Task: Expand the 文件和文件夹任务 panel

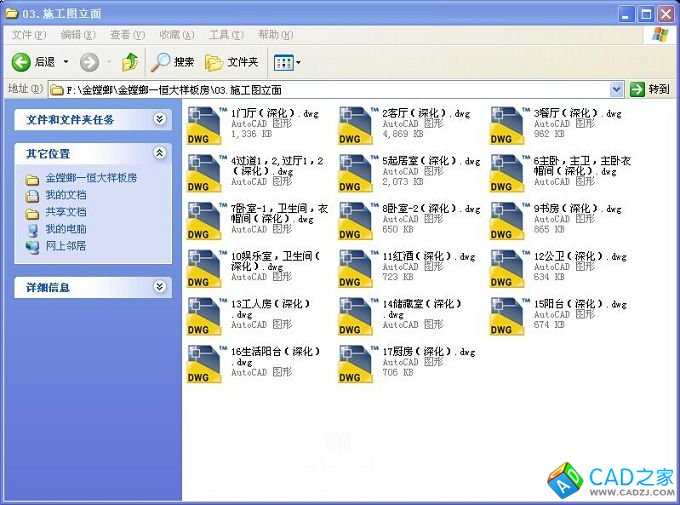Action: point(159,119)
